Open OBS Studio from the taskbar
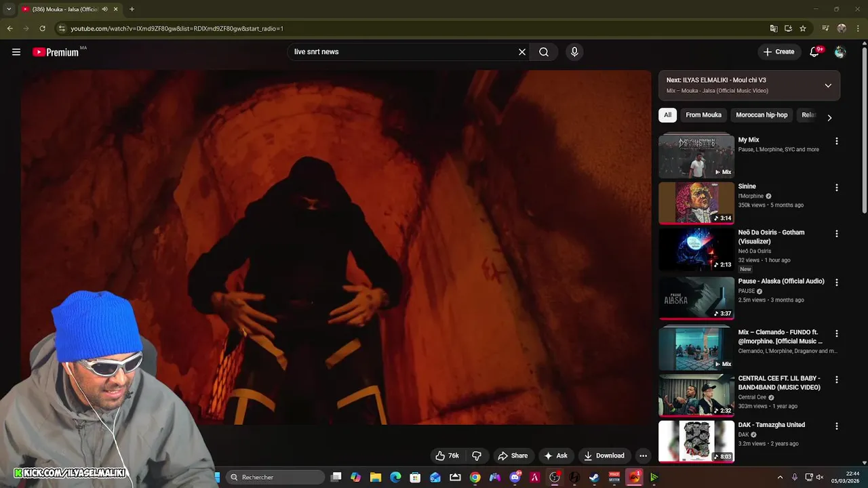 (555, 477)
